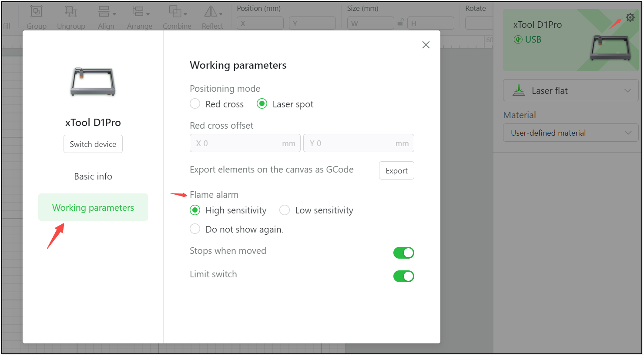The height and width of the screenshot is (356, 644).
Task: Click the Red cross offset Y field
Action: [x=359, y=143]
